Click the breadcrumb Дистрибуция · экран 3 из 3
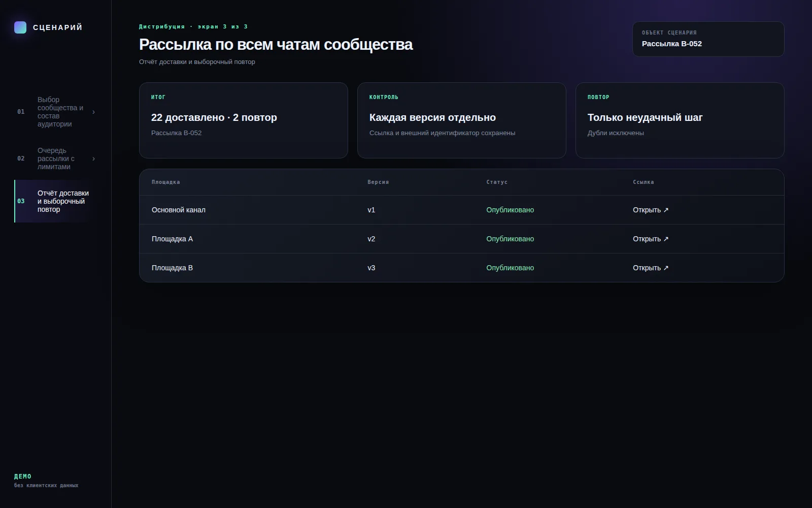 coord(193,26)
